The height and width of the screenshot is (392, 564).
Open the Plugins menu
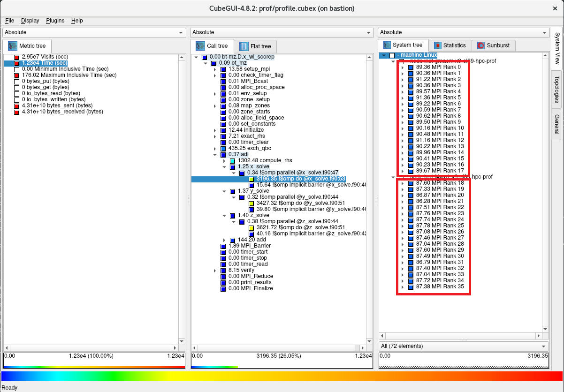coord(55,21)
